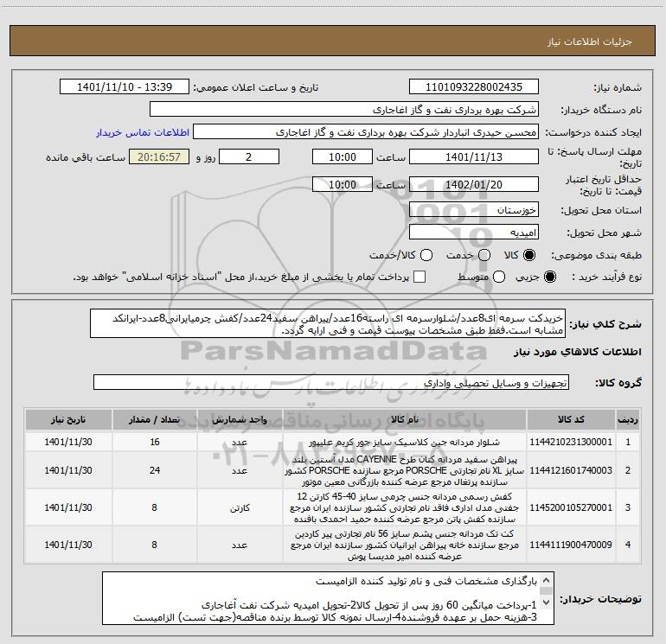Click price validity date 1402/01/20

[x=474, y=184]
